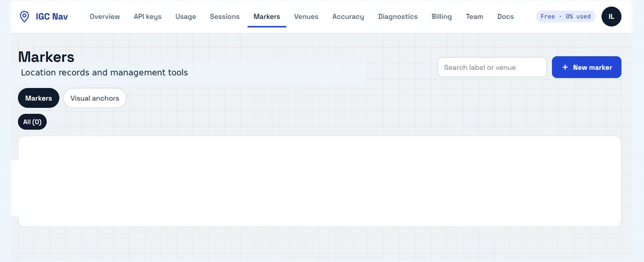Image resolution: width=644 pixels, height=262 pixels.
Task: Click the IGC Nav location pin logo
Action: (x=25, y=16)
